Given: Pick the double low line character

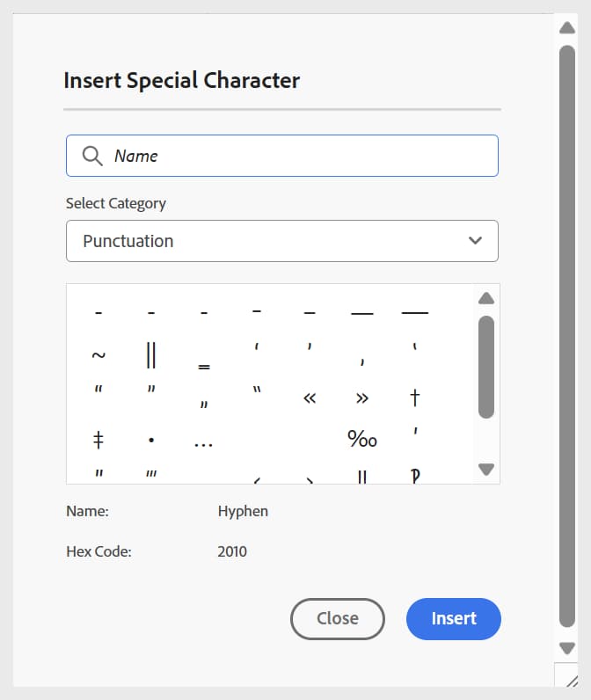Looking at the screenshot, I should (204, 367).
